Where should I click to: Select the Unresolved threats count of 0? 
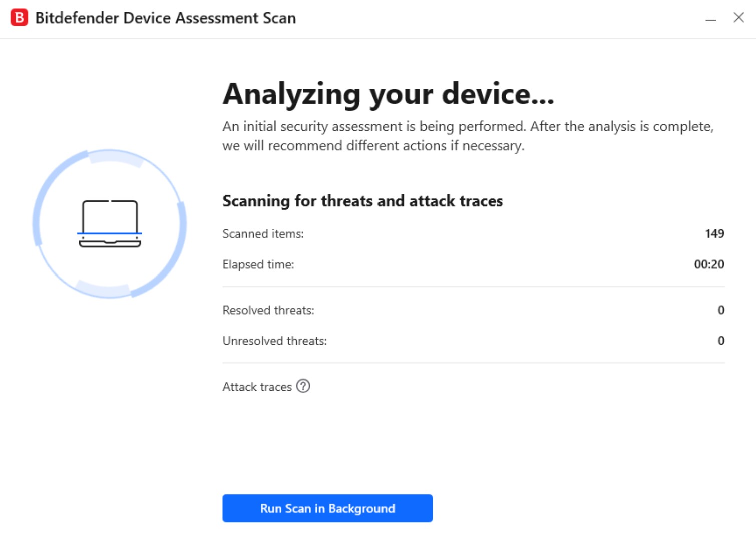coord(721,341)
